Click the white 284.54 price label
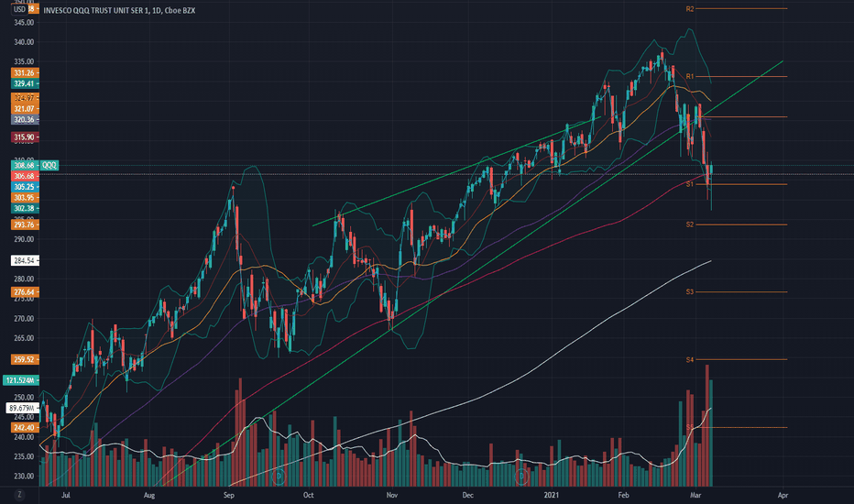 [x=25, y=260]
